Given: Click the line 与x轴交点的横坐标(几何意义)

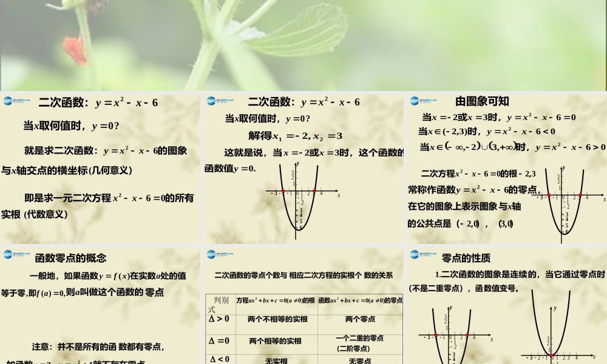Looking at the screenshot, I should pyautogui.click(x=67, y=170).
